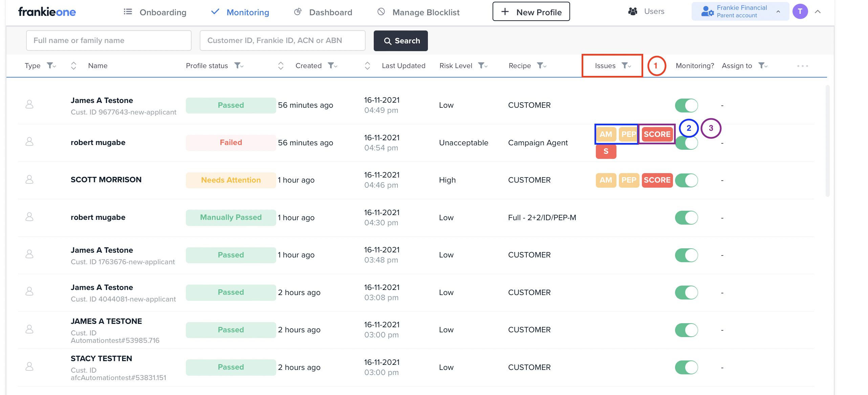The width and height of the screenshot is (868, 395).
Task: Open James A Testone 9677643-new-applicant profile
Action: pos(102,100)
